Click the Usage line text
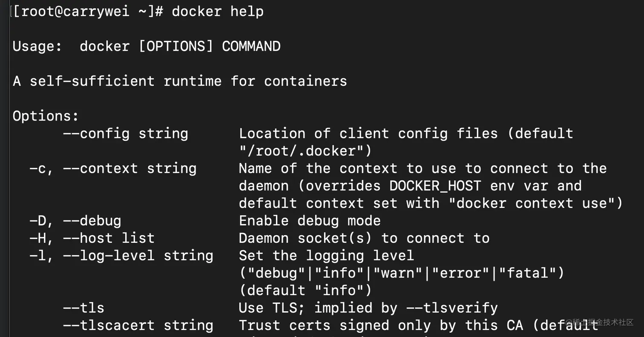Viewport: 644px width, 337px height. (x=147, y=46)
